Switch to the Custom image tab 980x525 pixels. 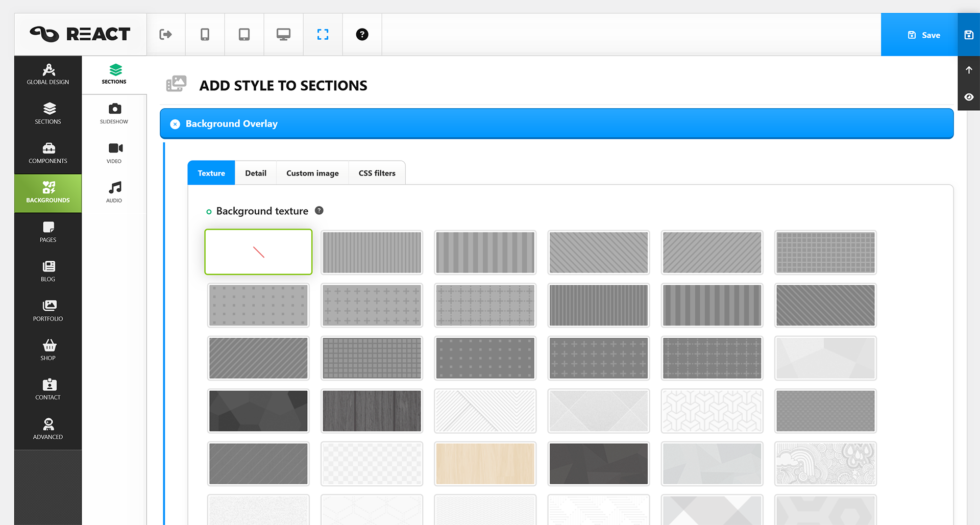[x=312, y=173]
